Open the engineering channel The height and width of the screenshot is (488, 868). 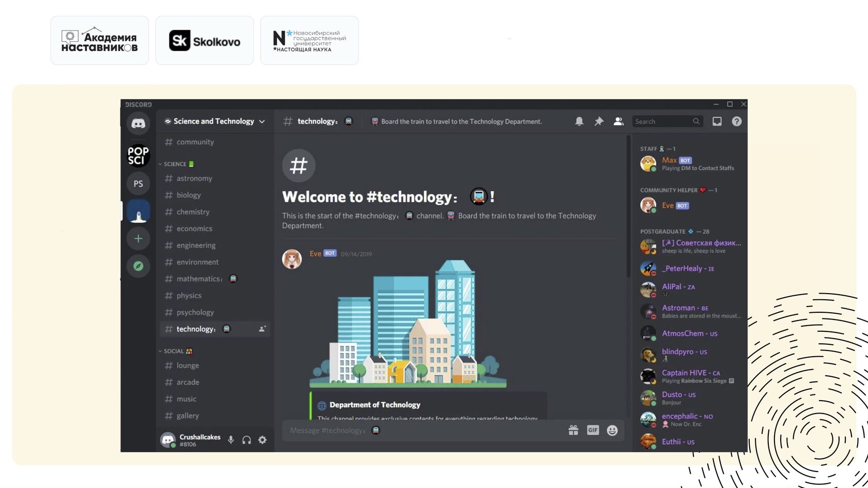[214, 245]
